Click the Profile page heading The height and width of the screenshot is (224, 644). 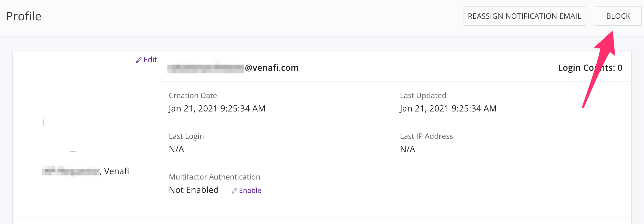point(24,16)
